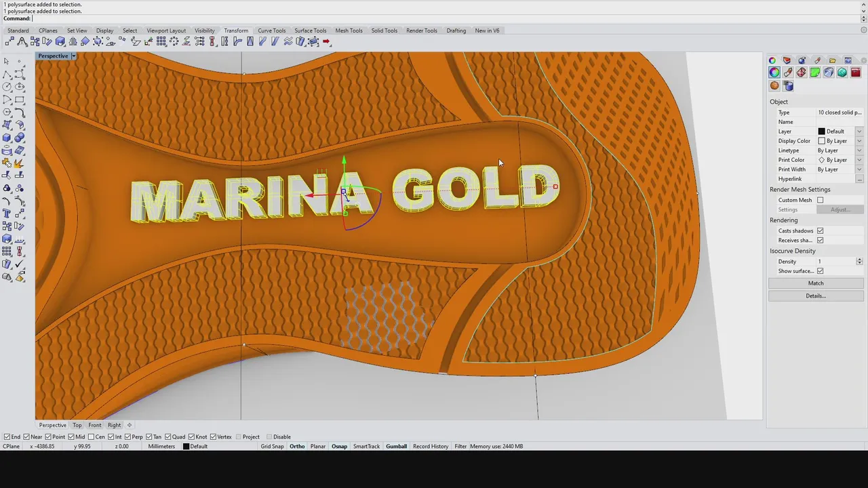Select the Box solid tool in sidebar
The height and width of the screenshot is (488, 868).
pos(6,138)
